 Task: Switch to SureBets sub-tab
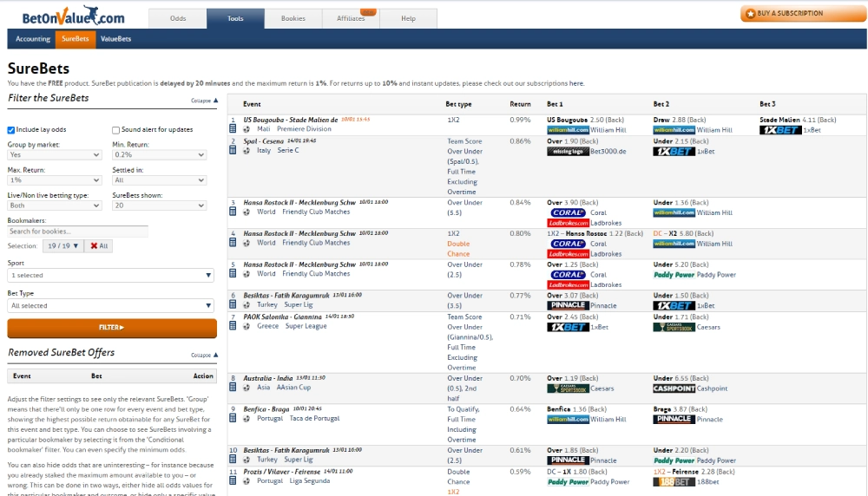(76, 39)
